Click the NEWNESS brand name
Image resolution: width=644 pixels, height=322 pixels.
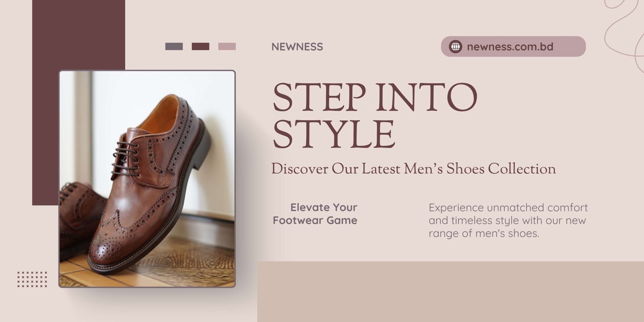297,47
